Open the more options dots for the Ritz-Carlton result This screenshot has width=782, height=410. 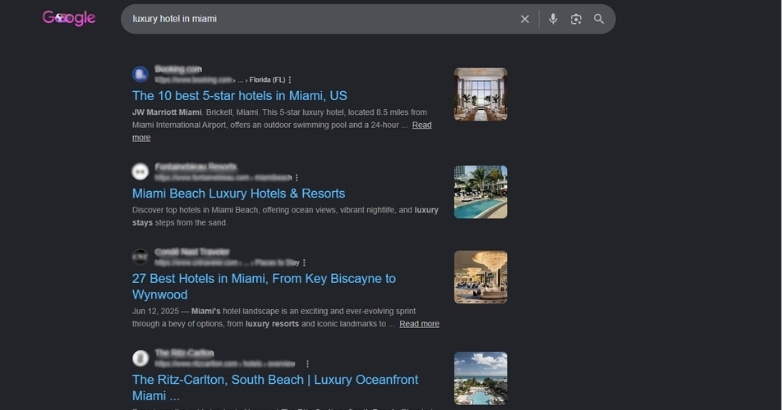tap(307, 364)
